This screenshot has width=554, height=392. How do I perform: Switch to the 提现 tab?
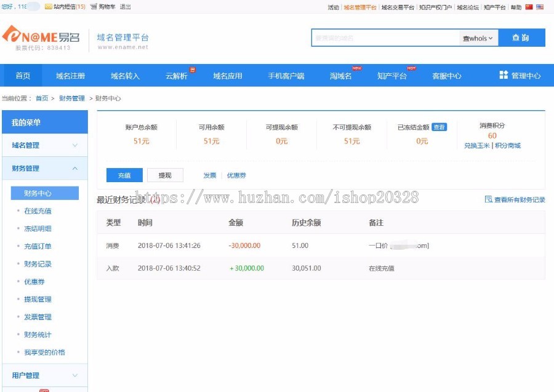pos(165,175)
